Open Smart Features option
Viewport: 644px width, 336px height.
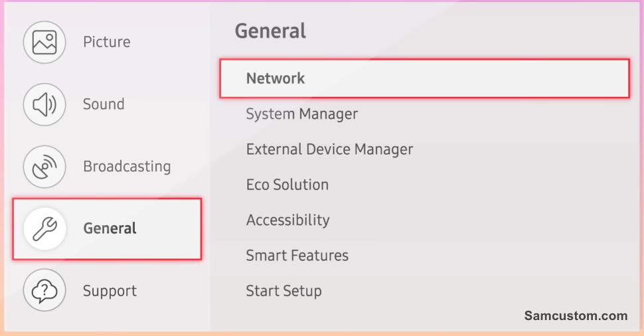[297, 256]
